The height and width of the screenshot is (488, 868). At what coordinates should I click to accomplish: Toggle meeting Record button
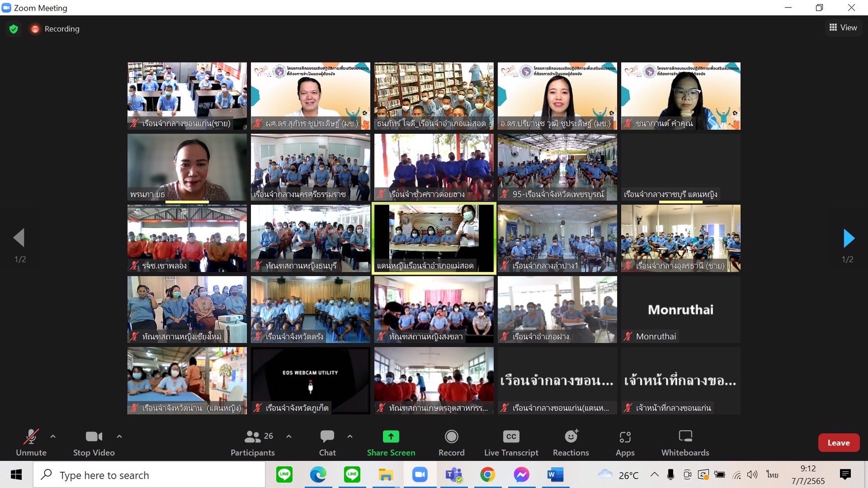click(x=451, y=442)
